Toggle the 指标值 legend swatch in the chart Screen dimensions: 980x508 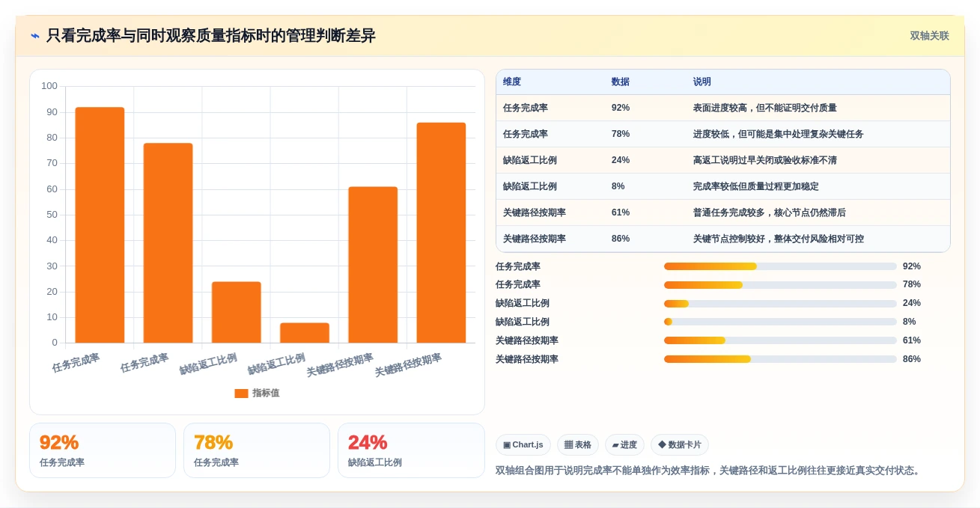(241, 394)
